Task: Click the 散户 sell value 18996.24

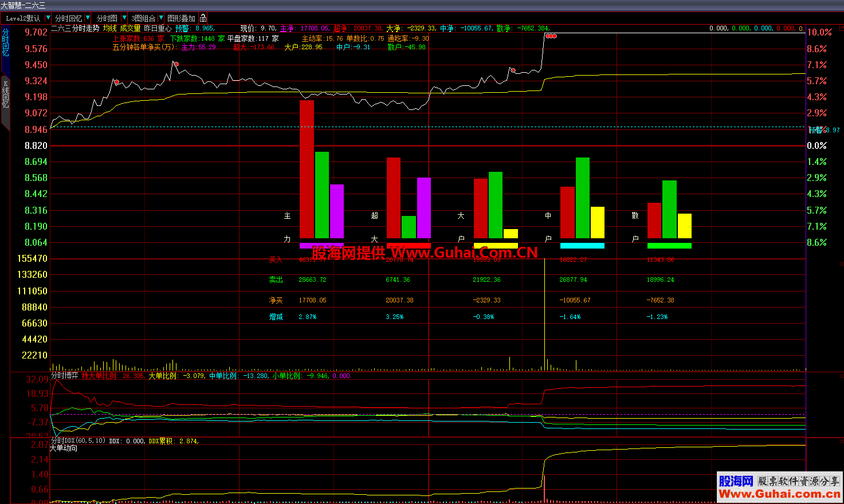Action: 661,279
